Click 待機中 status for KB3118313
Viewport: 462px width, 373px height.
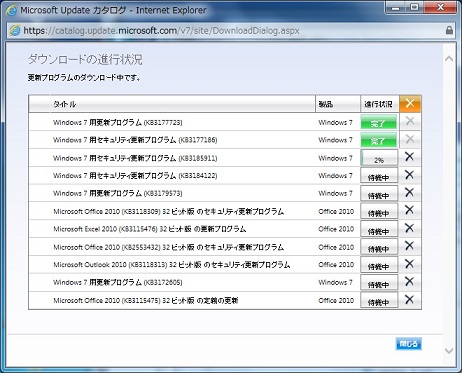click(379, 265)
